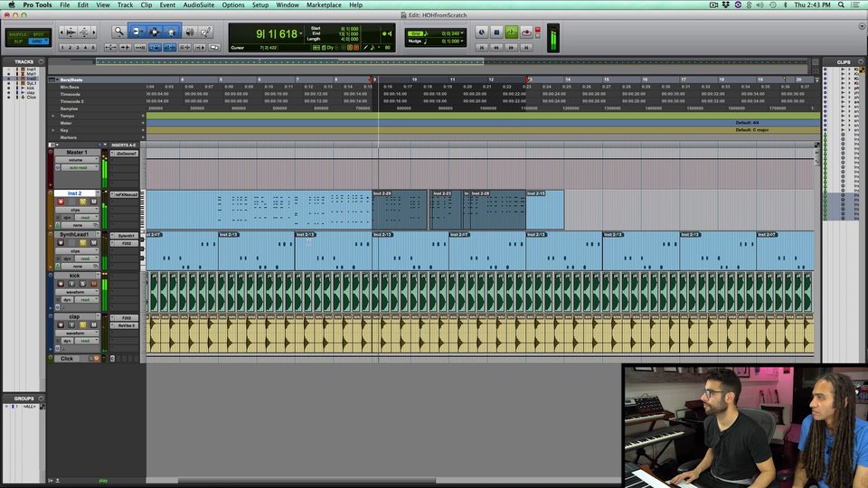The image size is (868, 488).
Task: Open iZoOzone7 insert on Master 1
Action: [x=125, y=154]
